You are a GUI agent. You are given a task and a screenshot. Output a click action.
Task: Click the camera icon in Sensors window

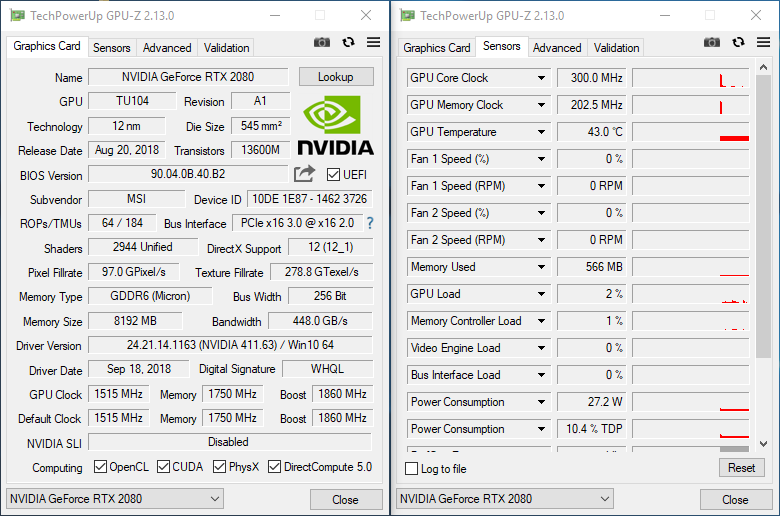point(712,43)
